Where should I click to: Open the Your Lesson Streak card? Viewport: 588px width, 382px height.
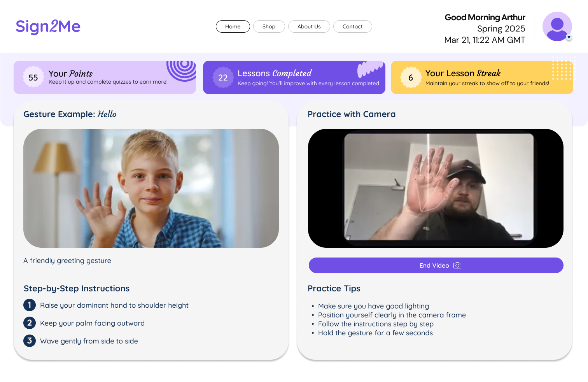coord(482,77)
